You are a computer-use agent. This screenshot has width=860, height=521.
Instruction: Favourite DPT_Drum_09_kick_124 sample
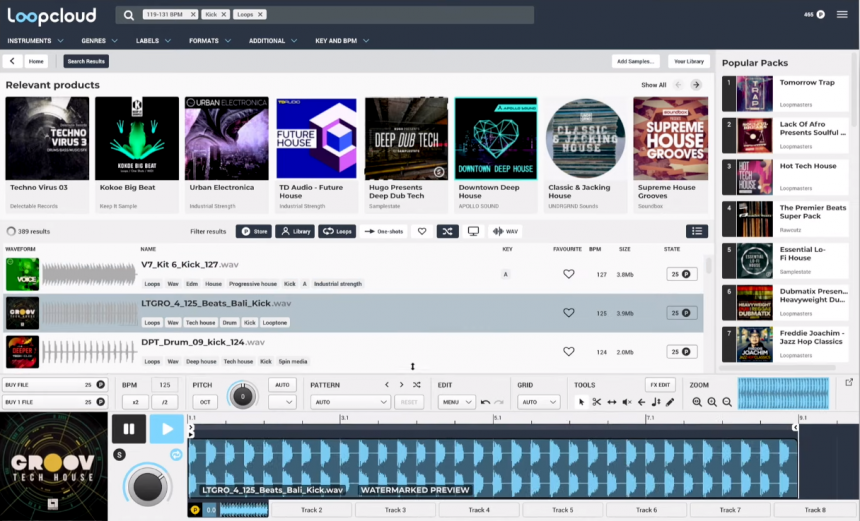569,352
